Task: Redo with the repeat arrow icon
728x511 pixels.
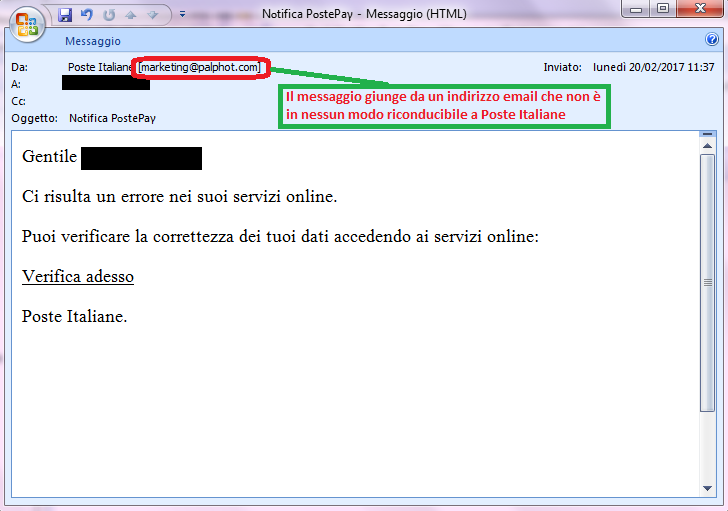Action: (x=109, y=15)
